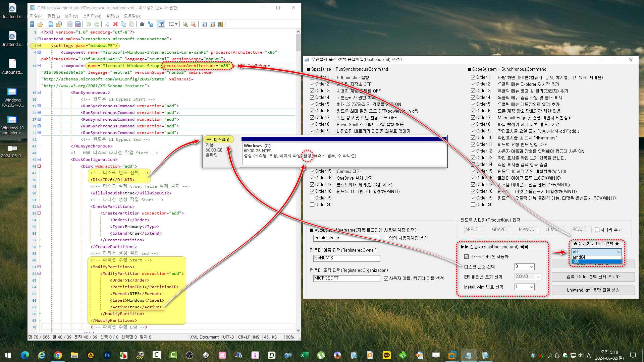Image resolution: width=644 pixels, height=362 pixels.
Task: Open the 스키마(M) menu
Action: click(x=92, y=16)
